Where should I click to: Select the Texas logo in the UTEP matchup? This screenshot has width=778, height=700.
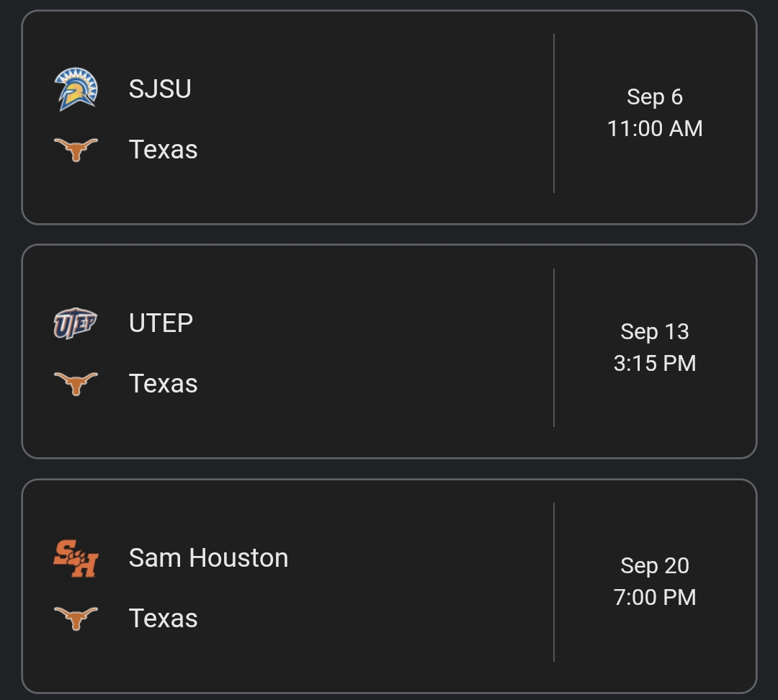[76, 383]
